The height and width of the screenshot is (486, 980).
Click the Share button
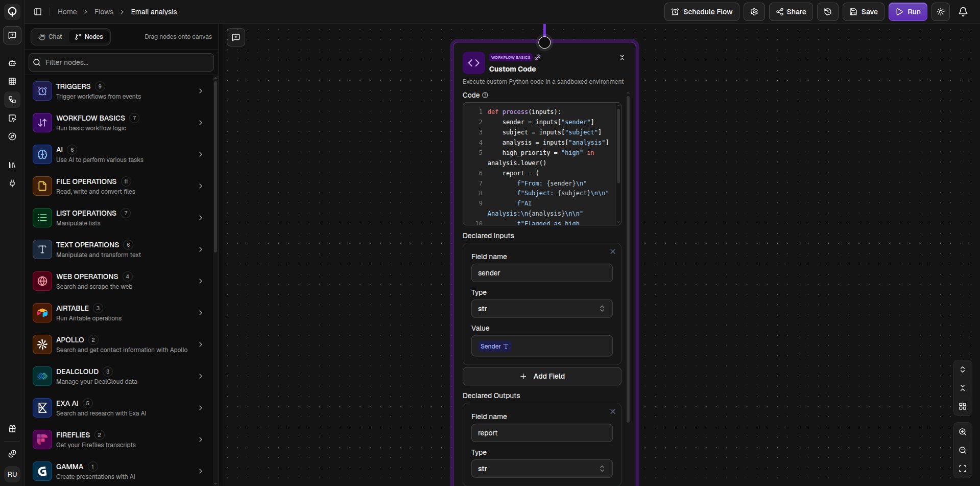tap(791, 12)
